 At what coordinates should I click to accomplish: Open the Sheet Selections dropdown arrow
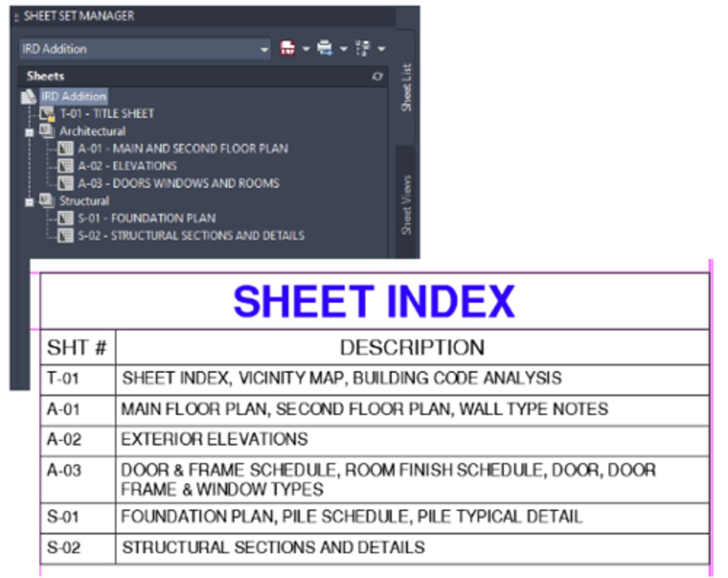(381, 49)
